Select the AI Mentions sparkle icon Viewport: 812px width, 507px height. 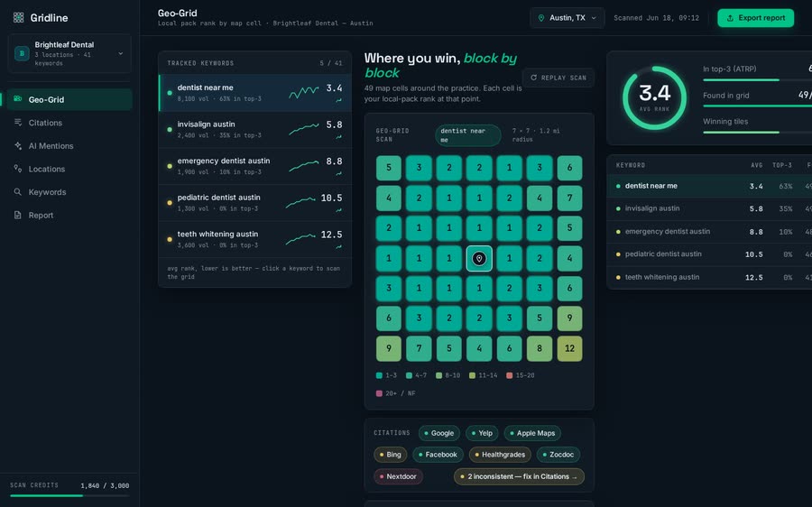(x=18, y=145)
